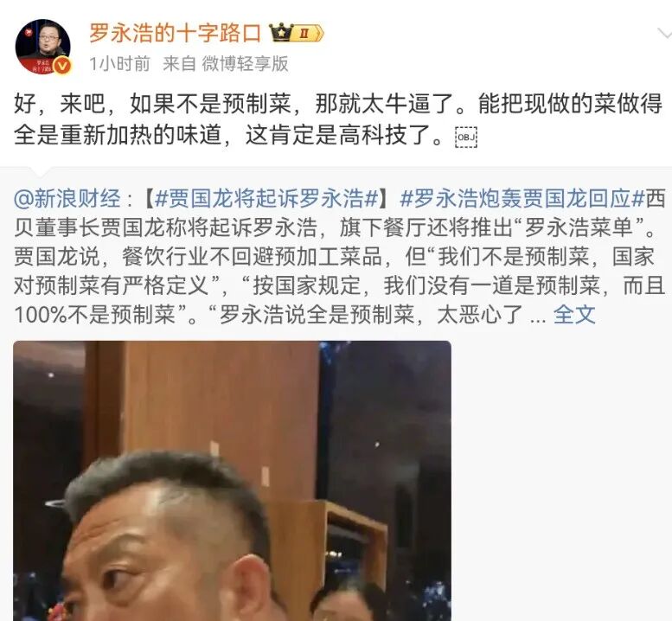
Task: Click the second line of post 全是重新加热的味道
Action: [228, 137]
